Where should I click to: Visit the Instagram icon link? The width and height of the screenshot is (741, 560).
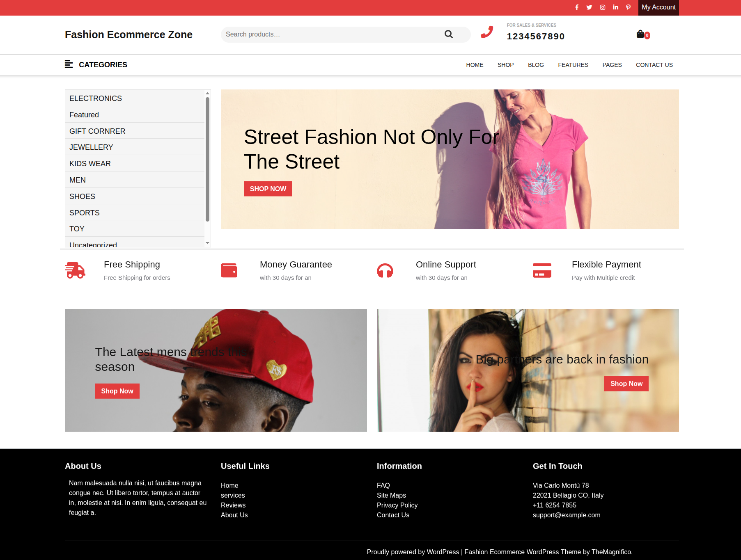(x=603, y=7)
